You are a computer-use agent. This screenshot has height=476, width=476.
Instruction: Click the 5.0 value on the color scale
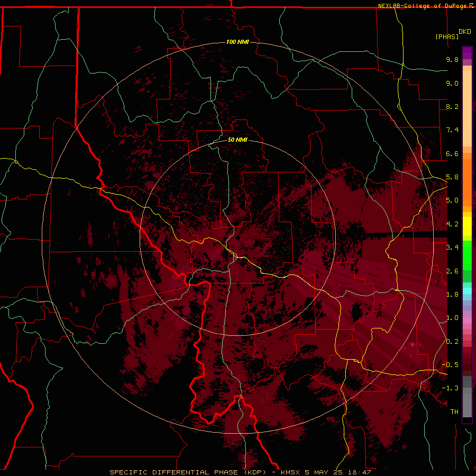coord(452,200)
